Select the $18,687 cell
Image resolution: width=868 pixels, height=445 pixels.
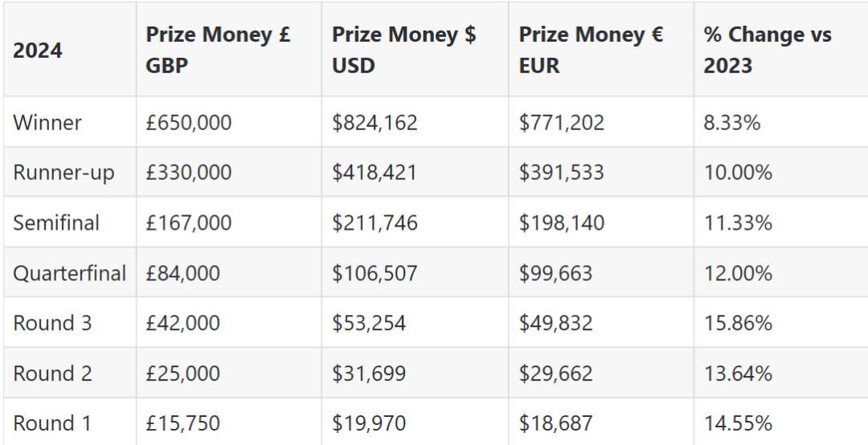pos(556,423)
